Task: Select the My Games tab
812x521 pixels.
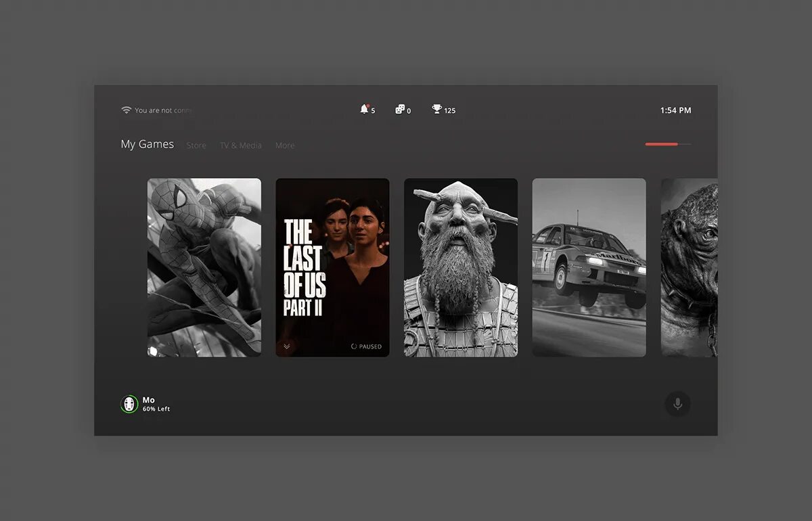Action: 148,144
